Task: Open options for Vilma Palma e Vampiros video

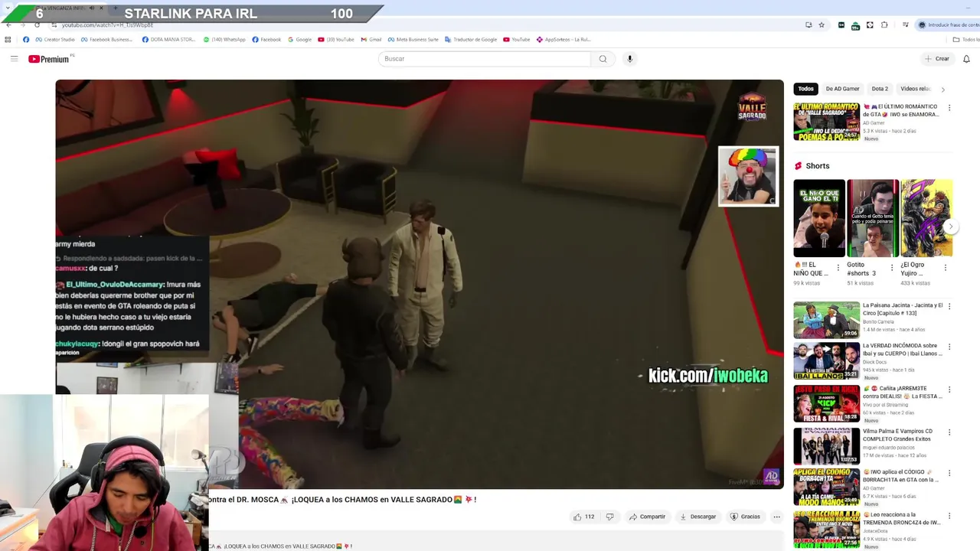Action: (x=949, y=433)
